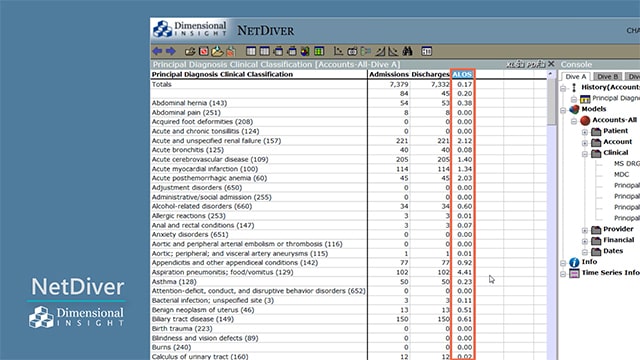
Task: Click the red square toolbar icon
Action: (x=204, y=51)
